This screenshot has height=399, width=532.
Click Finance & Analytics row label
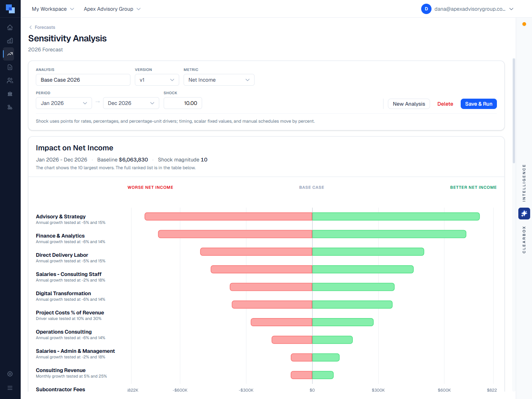click(x=60, y=236)
